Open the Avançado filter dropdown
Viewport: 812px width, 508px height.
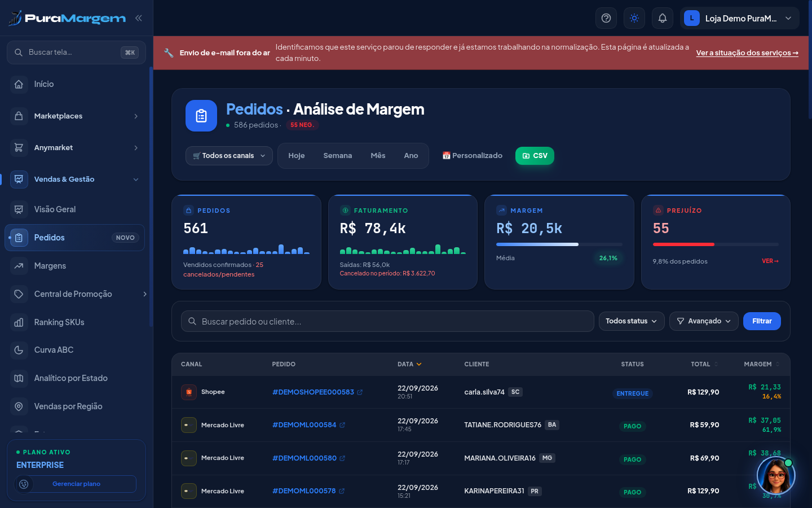click(704, 321)
